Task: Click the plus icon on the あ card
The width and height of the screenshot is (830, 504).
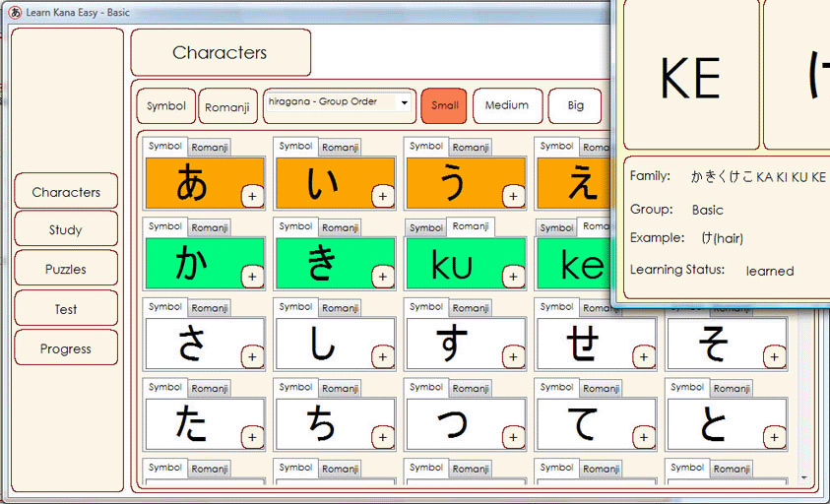Action: [252, 197]
